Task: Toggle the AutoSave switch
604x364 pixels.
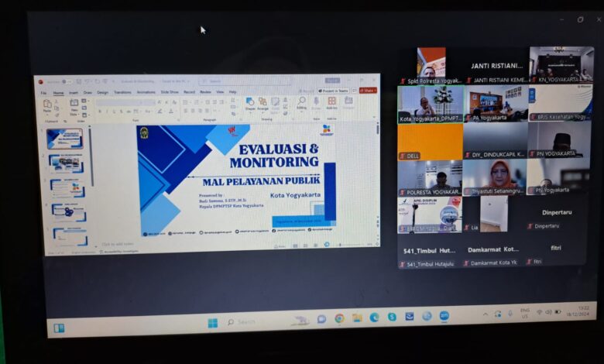Action: (x=67, y=81)
